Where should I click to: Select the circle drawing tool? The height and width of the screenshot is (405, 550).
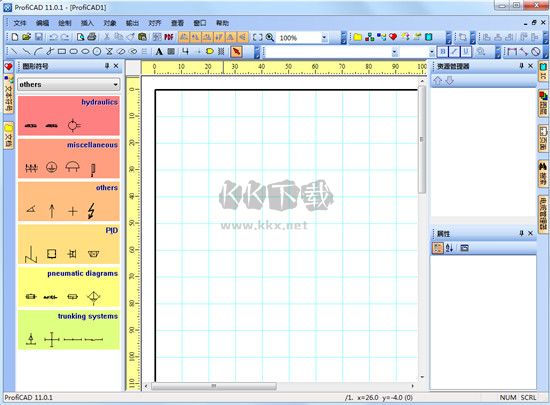(97, 52)
